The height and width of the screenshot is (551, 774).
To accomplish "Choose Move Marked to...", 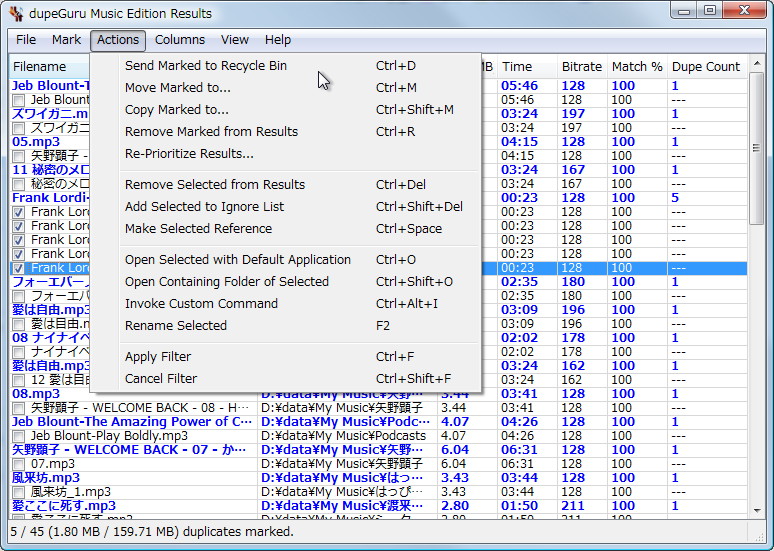I will pos(285,88).
